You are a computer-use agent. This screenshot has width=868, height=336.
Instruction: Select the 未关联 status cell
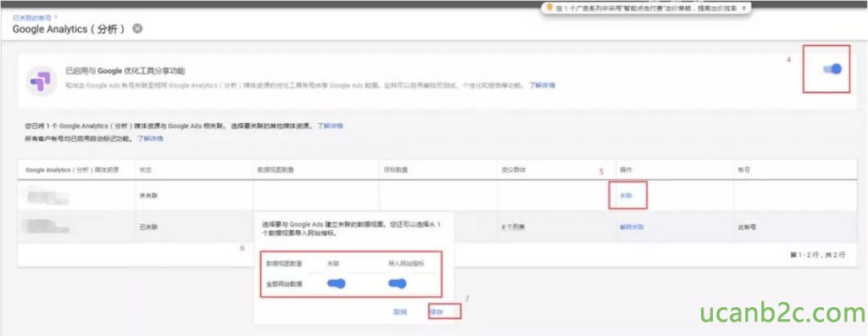point(148,196)
